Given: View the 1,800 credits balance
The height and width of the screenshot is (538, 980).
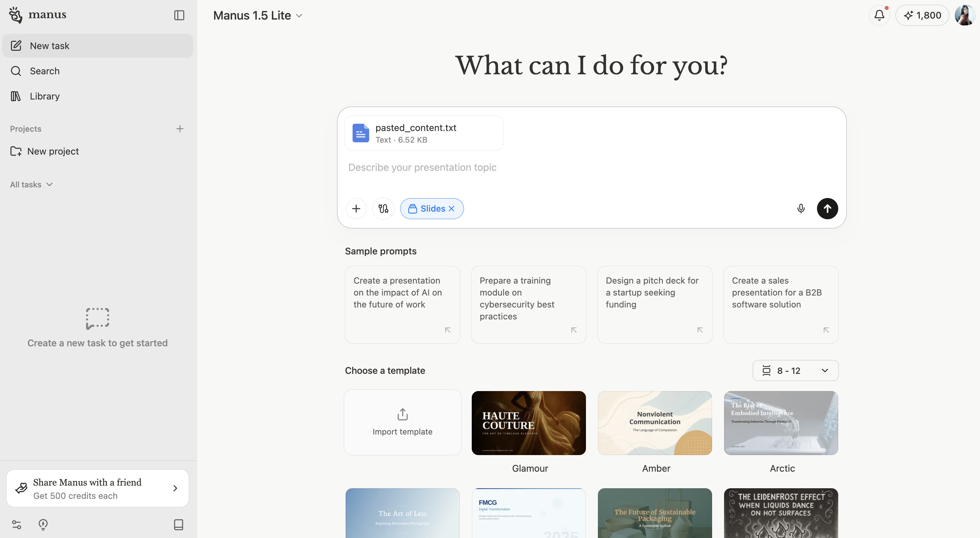Looking at the screenshot, I should [922, 15].
